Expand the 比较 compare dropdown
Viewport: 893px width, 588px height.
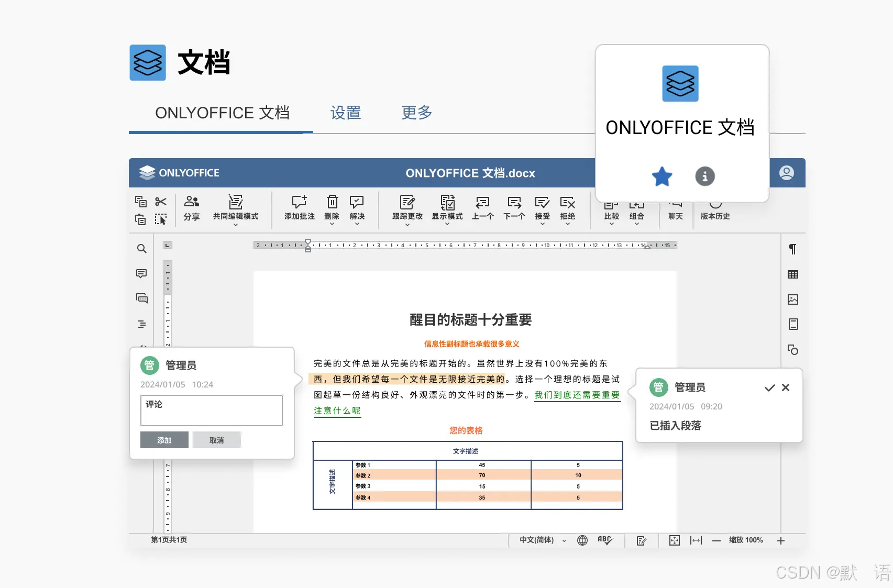612,225
